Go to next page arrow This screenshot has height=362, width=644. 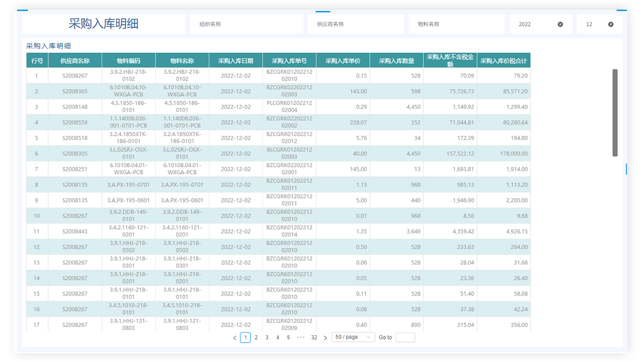[x=325, y=338]
